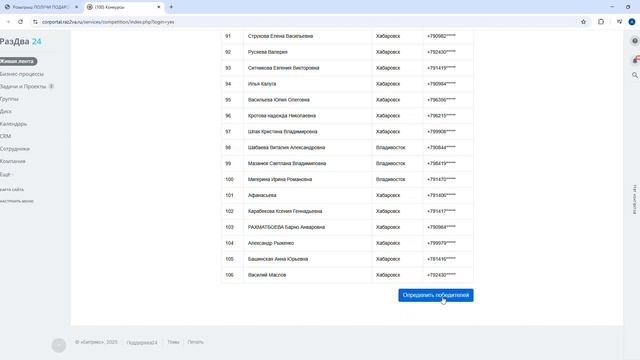
Task: Open Группы in sidebar
Action: pyautogui.click(x=9, y=99)
